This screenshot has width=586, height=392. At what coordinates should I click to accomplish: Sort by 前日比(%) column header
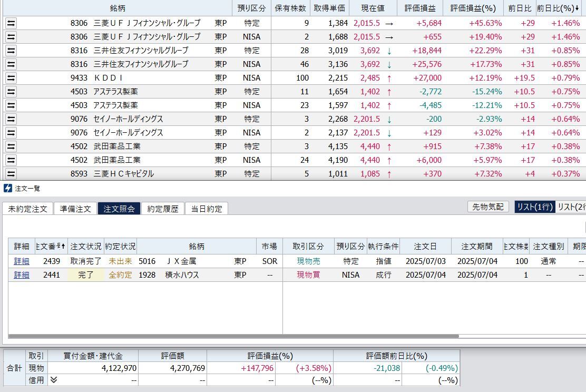coord(559,8)
